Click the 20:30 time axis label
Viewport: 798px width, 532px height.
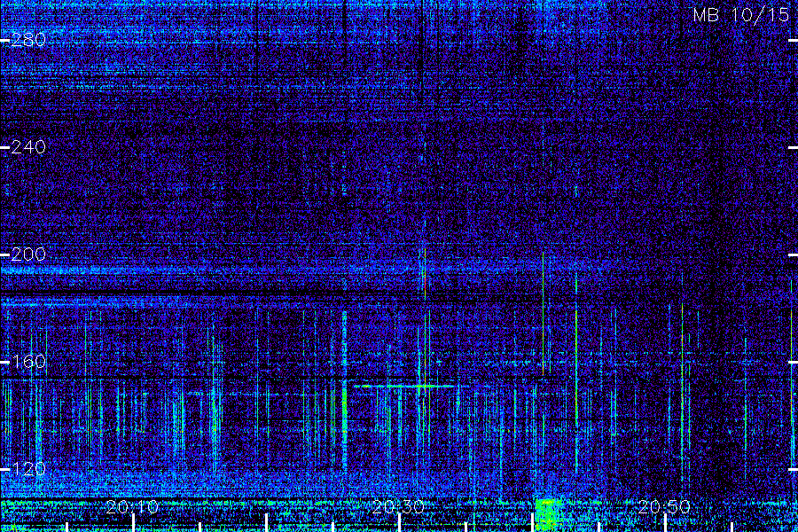(x=398, y=507)
